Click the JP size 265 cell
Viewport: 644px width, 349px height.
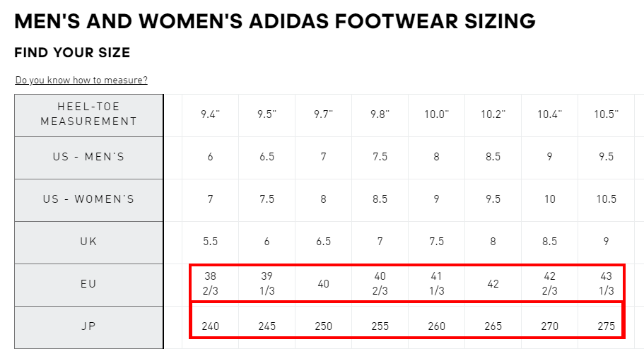coord(493,326)
